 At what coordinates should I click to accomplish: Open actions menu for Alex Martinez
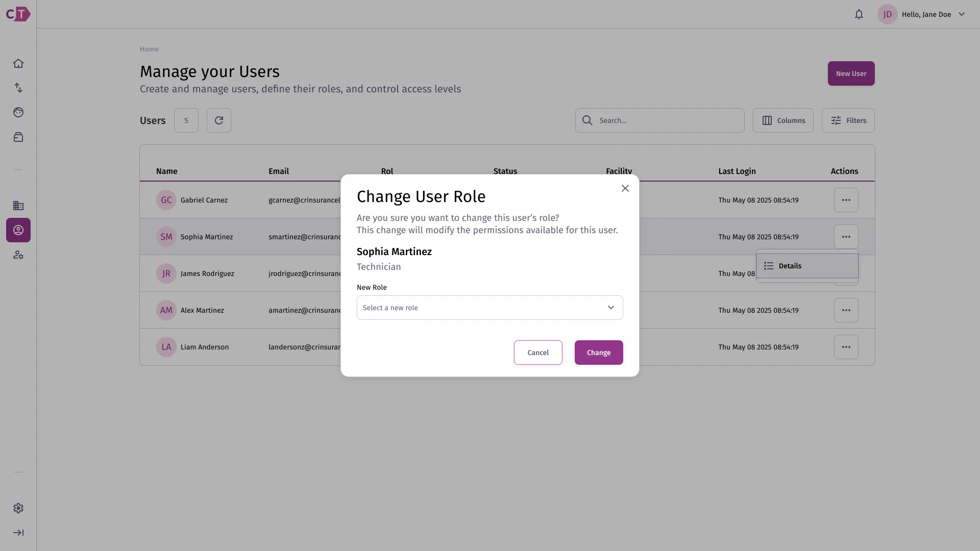pyautogui.click(x=846, y=310)
